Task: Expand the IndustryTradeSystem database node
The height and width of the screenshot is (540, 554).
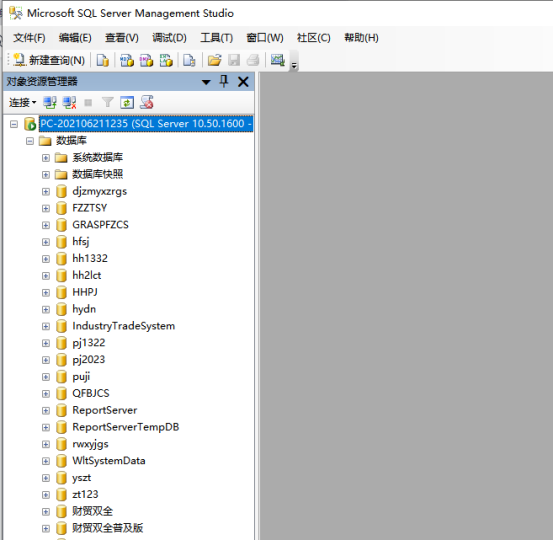Action: [x=46, y=326]
